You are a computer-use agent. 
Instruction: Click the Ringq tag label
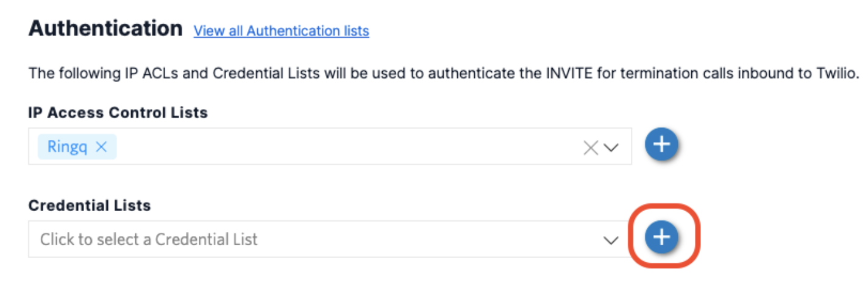click(67, 147)
